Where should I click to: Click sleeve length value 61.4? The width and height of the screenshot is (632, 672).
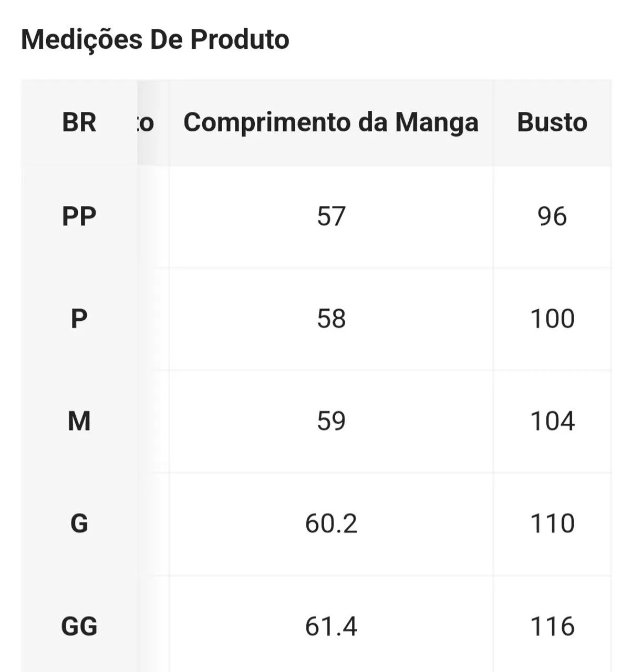[331, 626]
